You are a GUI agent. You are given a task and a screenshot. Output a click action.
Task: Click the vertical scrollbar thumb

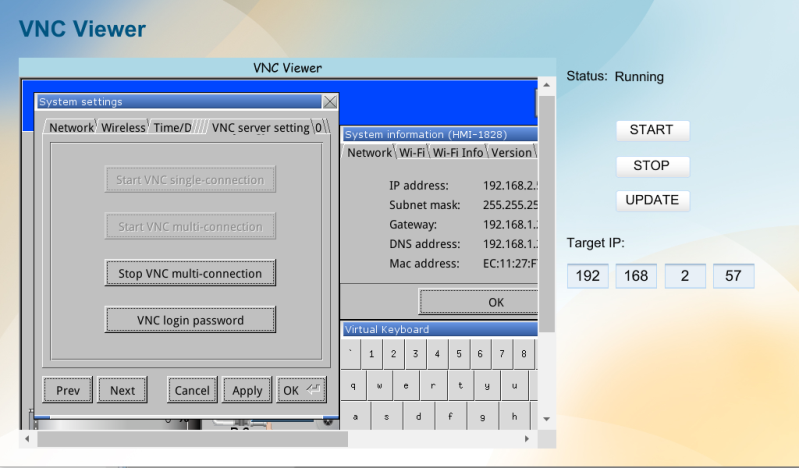point(546,214)
